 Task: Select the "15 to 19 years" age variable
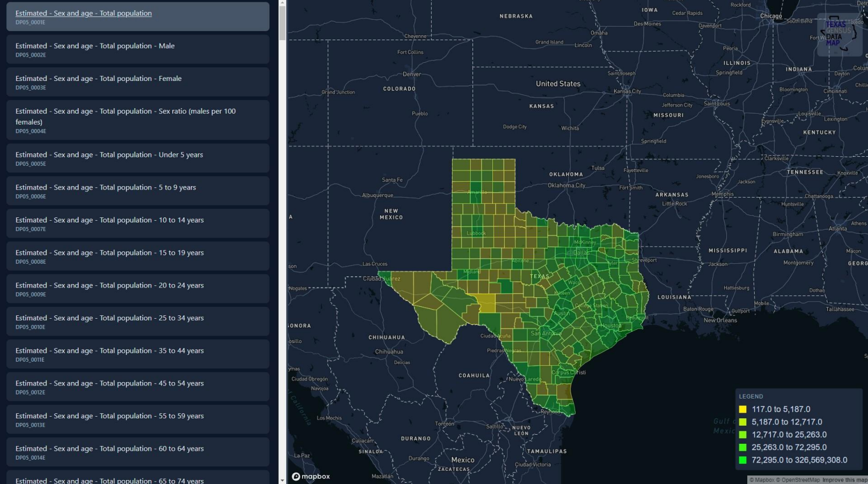pos(138,256)
